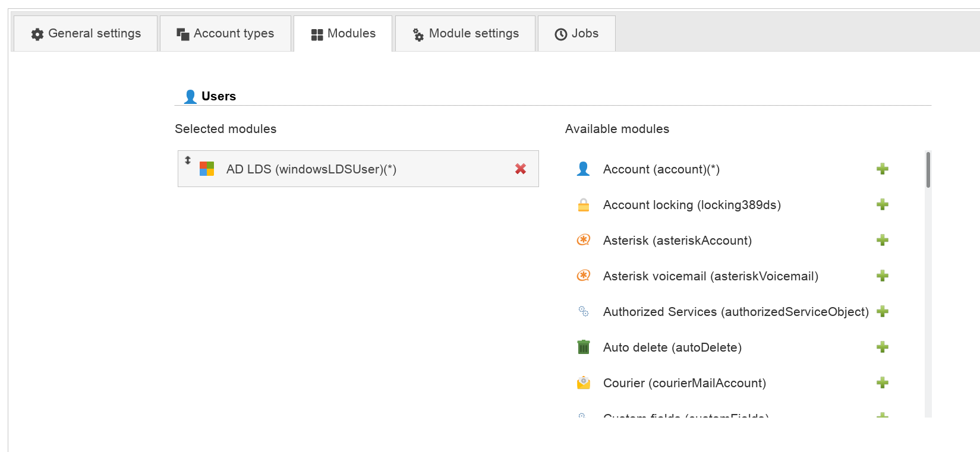
Task: Click the available modules scrollbar
Action: 928,170
